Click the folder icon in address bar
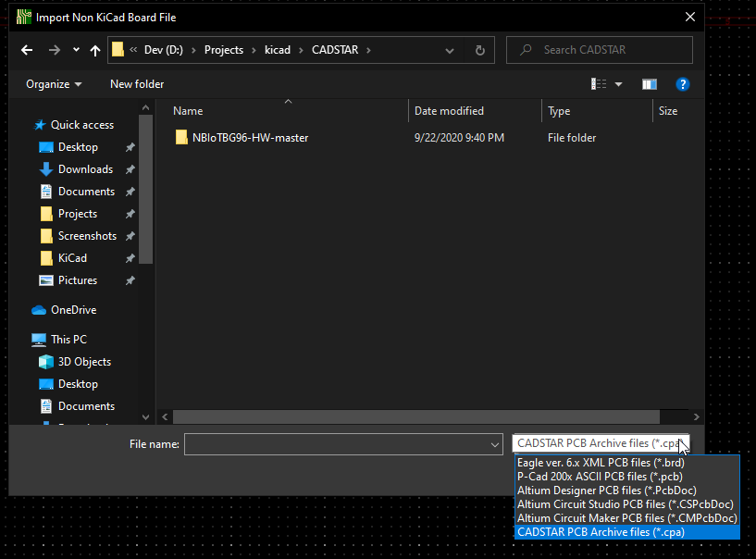This screenshot has height=559, width=756. tap(118, 50)
